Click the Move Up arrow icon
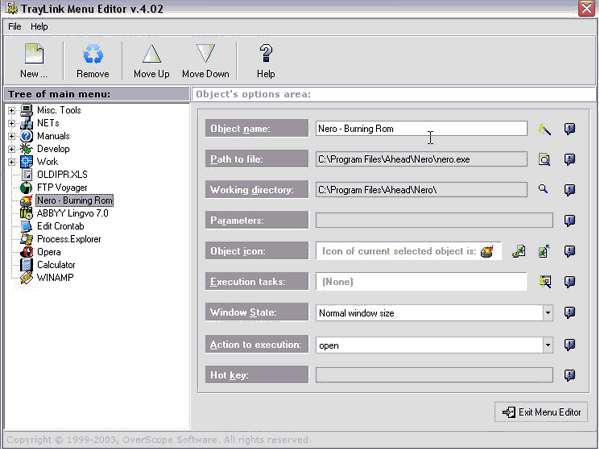The image size is (599, 449). coord(151,54)
